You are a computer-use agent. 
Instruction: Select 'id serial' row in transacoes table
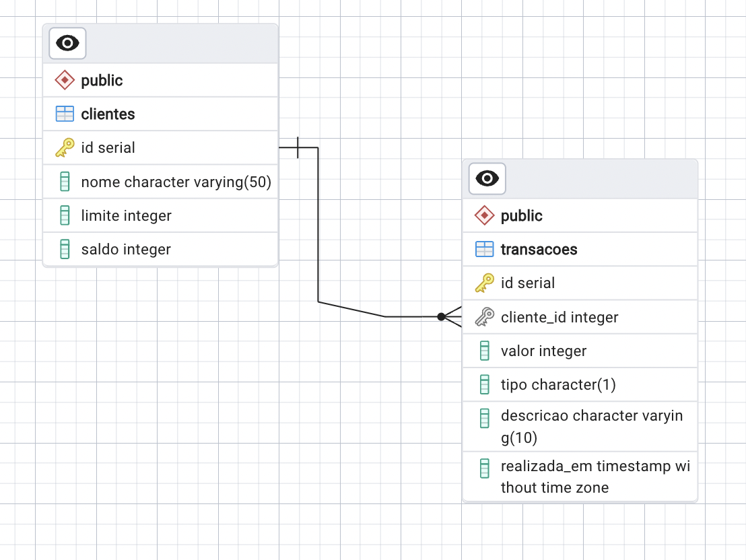pyautogui.click(x=580, y=283)
